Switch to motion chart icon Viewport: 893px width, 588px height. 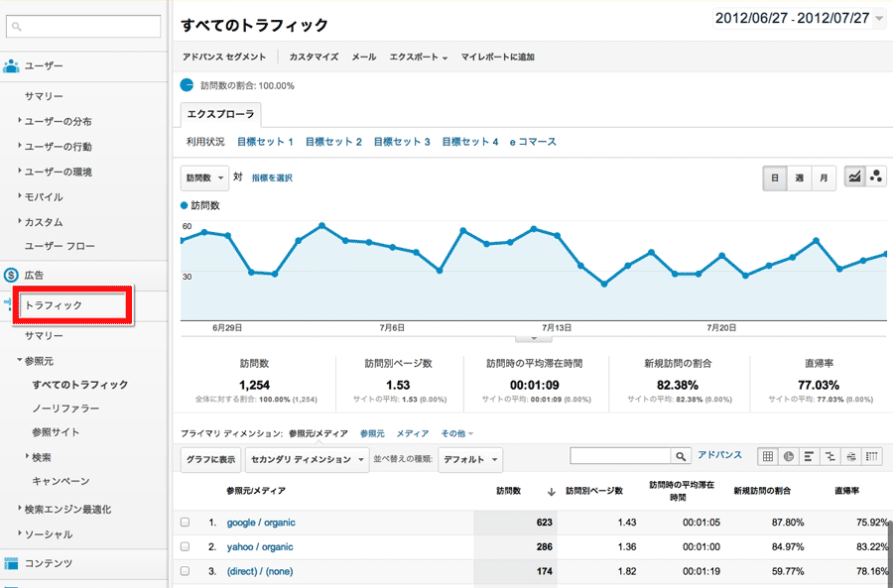876,177
